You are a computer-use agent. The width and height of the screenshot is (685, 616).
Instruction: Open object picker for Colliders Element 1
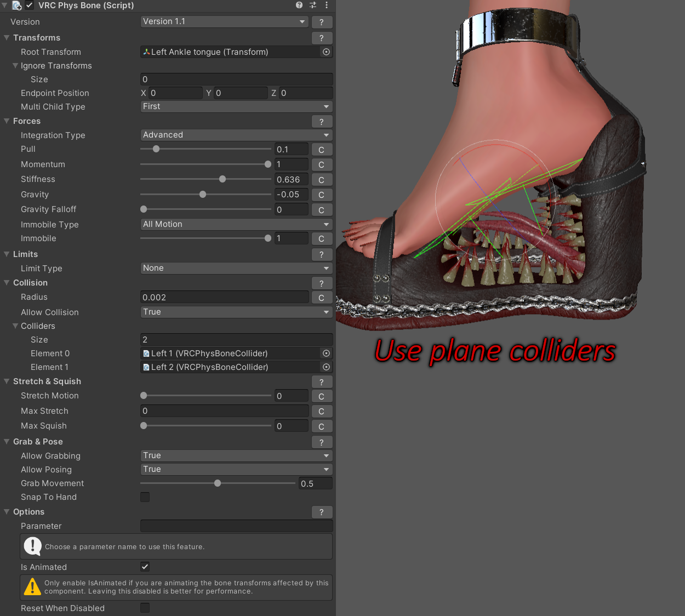point(327,367)
